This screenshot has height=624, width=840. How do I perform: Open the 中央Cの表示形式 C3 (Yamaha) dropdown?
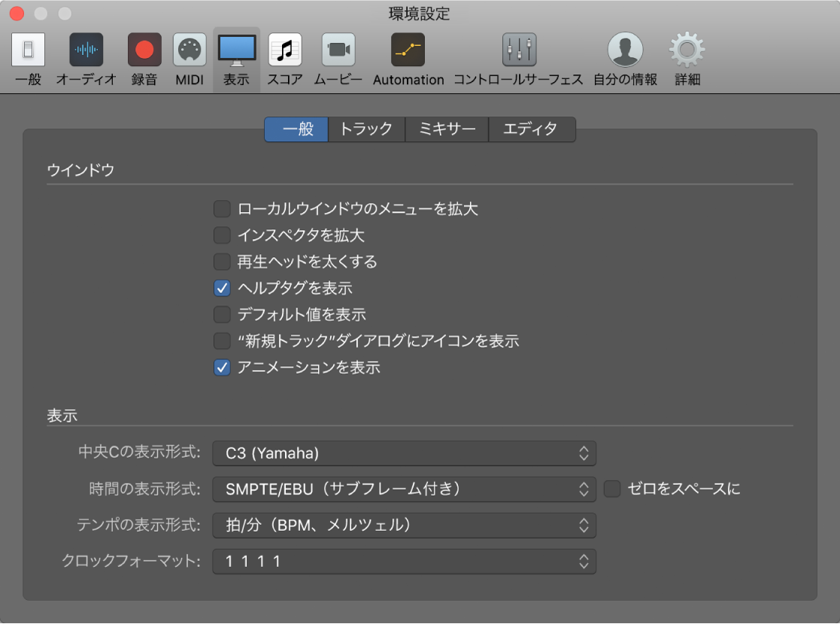[405, 453]
